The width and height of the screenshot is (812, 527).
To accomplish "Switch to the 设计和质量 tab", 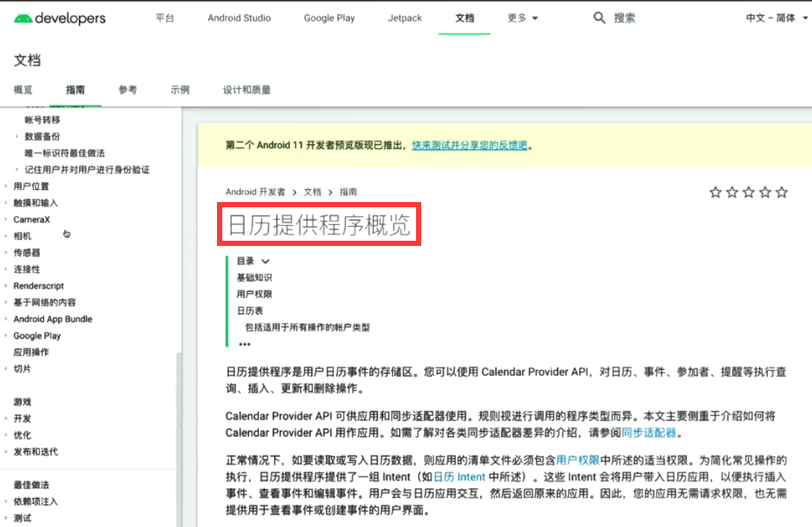I will (x=247, y=90).
